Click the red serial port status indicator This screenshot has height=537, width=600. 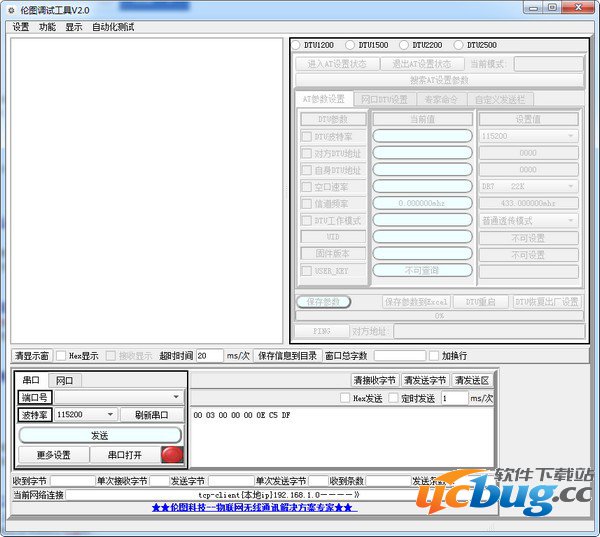[x=172, y=455]
